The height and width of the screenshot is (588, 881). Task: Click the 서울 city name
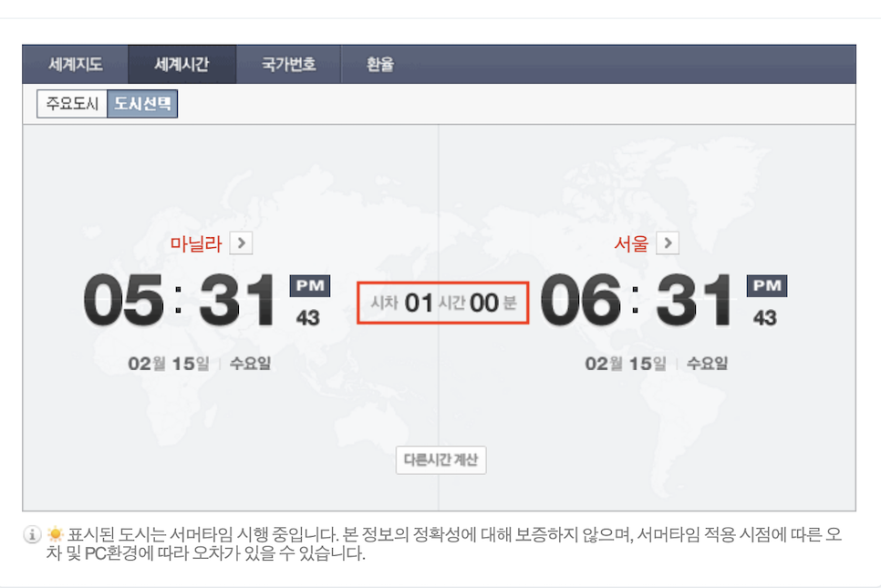(x=631, y=243)
